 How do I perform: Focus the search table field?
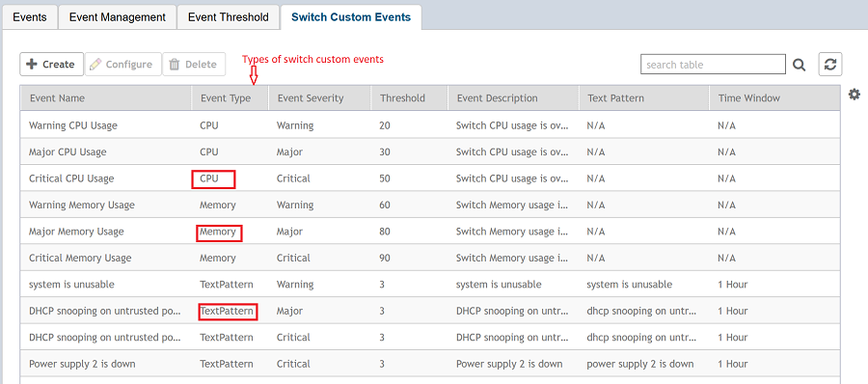(713, 65)
